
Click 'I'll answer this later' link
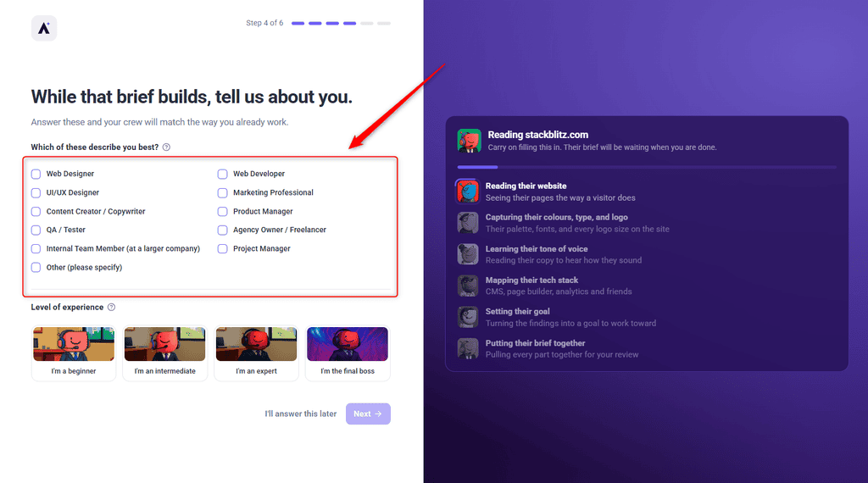click(x=301, y=414)
